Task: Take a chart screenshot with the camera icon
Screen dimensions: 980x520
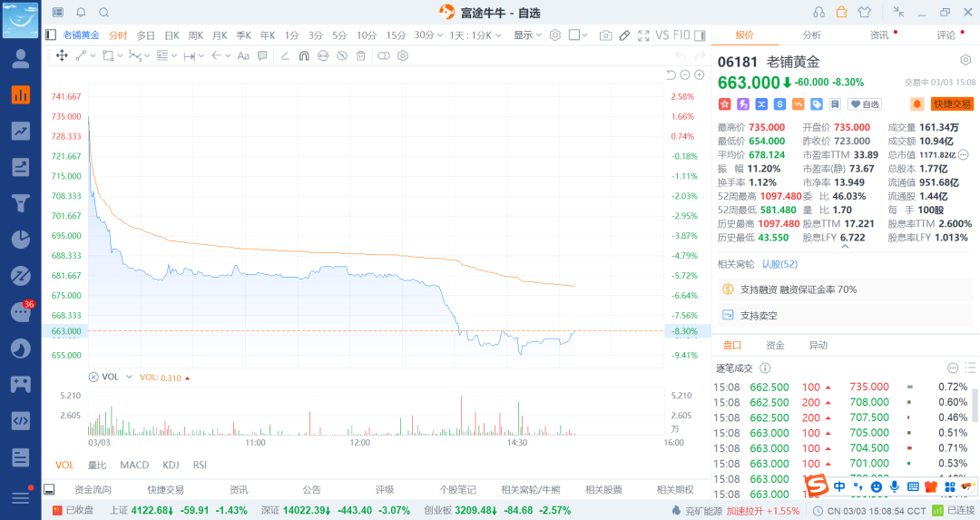Action: tap(605, 35)
